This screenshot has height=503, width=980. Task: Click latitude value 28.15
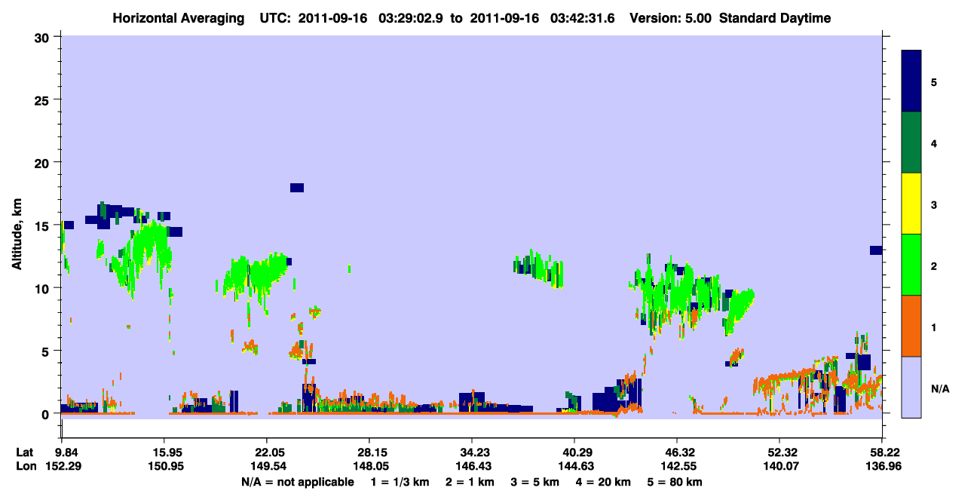pos(369,452)
